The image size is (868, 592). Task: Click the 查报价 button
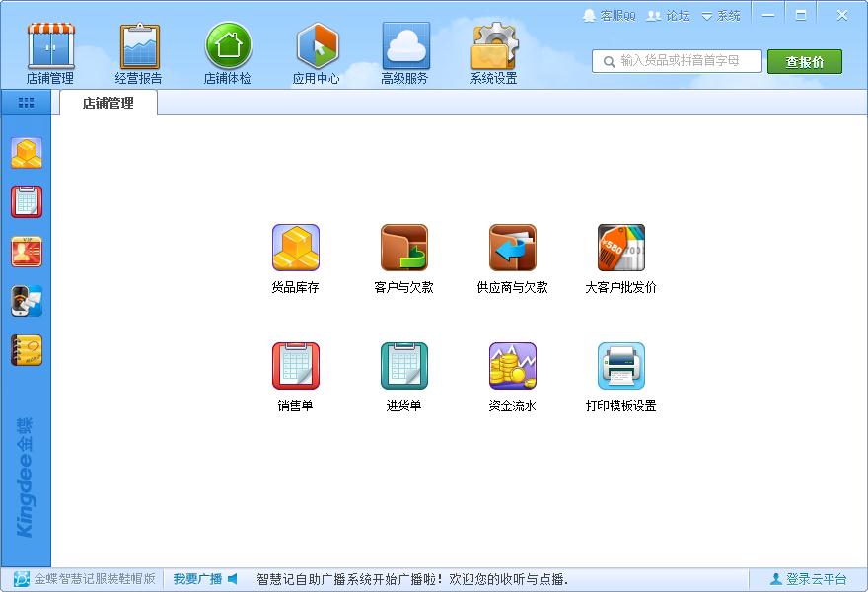click(804, 61)
